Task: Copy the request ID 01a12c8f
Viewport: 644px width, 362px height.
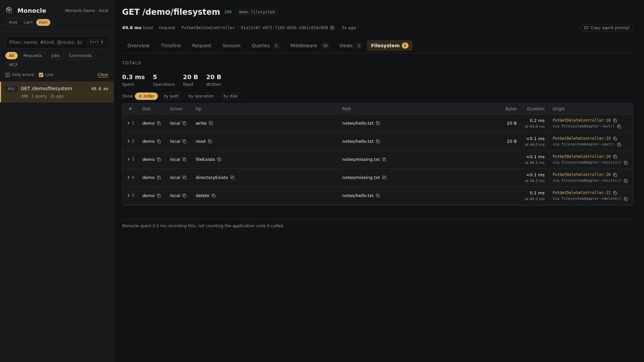Action: [332, 28]
